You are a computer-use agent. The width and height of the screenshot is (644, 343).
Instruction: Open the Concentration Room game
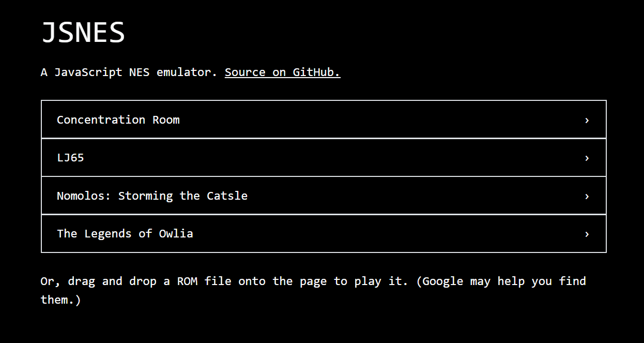[x=118, y=120]
